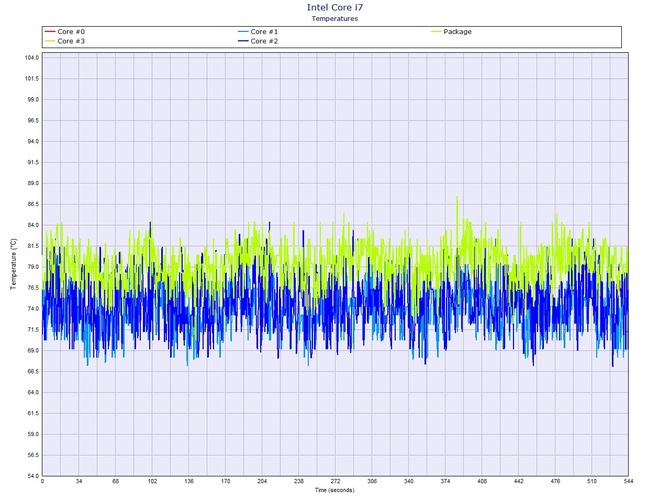Click the 54.0 y-axis value
Screen dimensions: 670x502
[x=32, y=476]
